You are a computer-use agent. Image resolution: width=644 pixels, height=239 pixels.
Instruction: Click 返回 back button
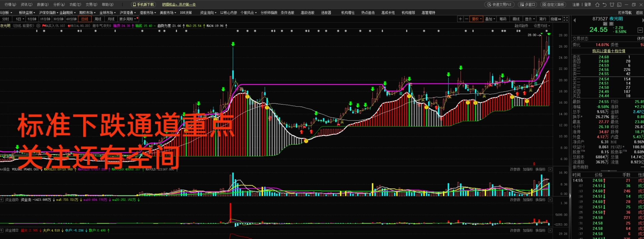pyautogui.click(x=639, y=13)
